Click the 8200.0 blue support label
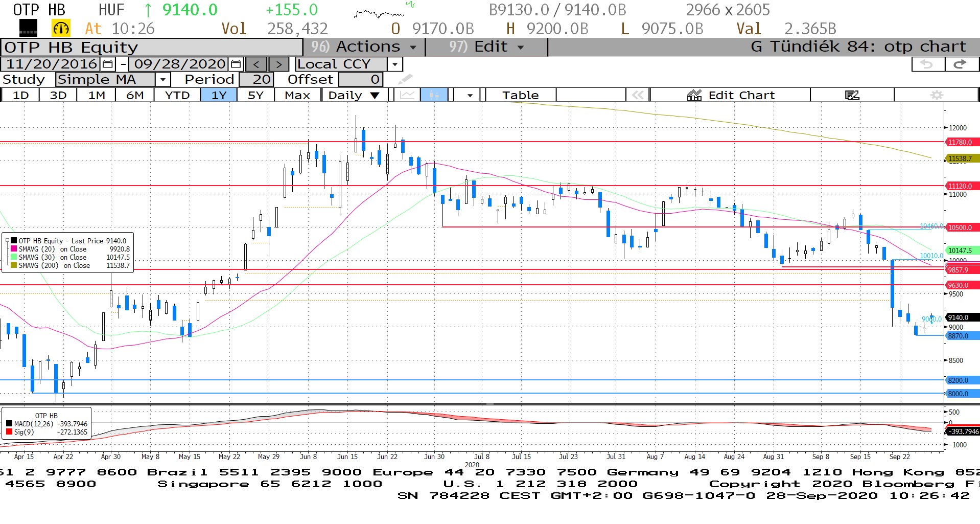The width and height of the screenshot is (980, 524). [x=962, y=380]
